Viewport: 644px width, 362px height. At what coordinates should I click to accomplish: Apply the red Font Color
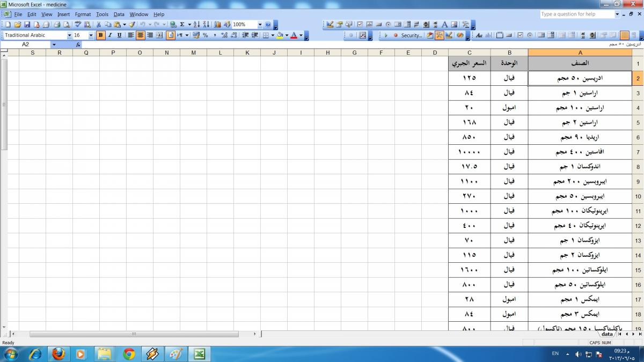point(294,35)
